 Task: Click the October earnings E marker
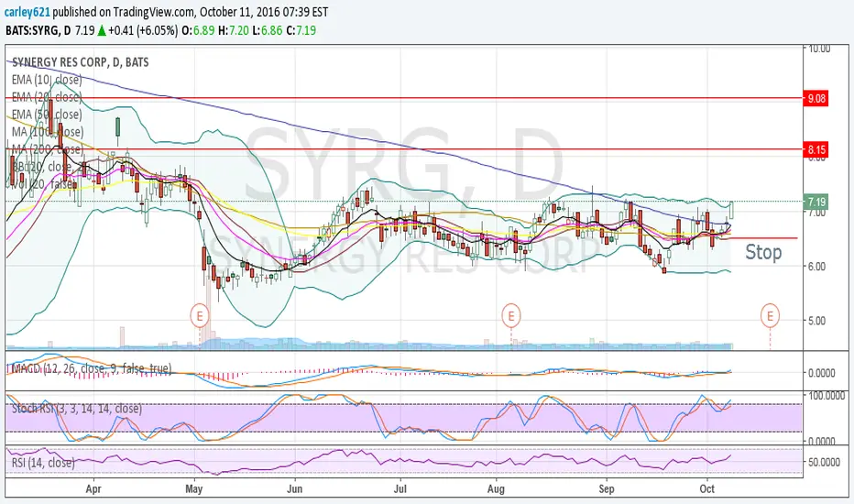pos(770,316)
